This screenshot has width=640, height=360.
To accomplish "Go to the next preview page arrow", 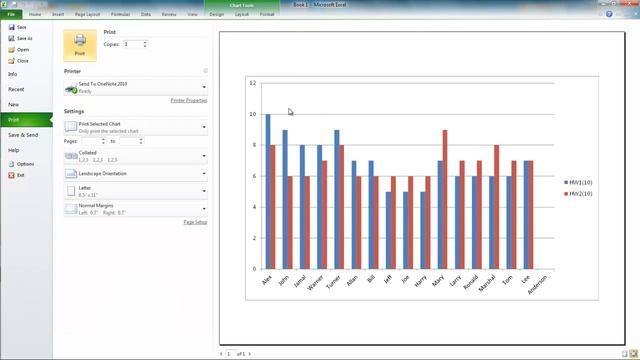I will click(x=250, y=354).
